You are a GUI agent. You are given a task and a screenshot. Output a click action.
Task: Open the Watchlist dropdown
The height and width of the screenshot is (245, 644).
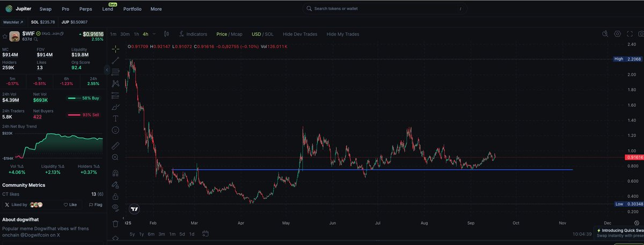click(13, 22)
